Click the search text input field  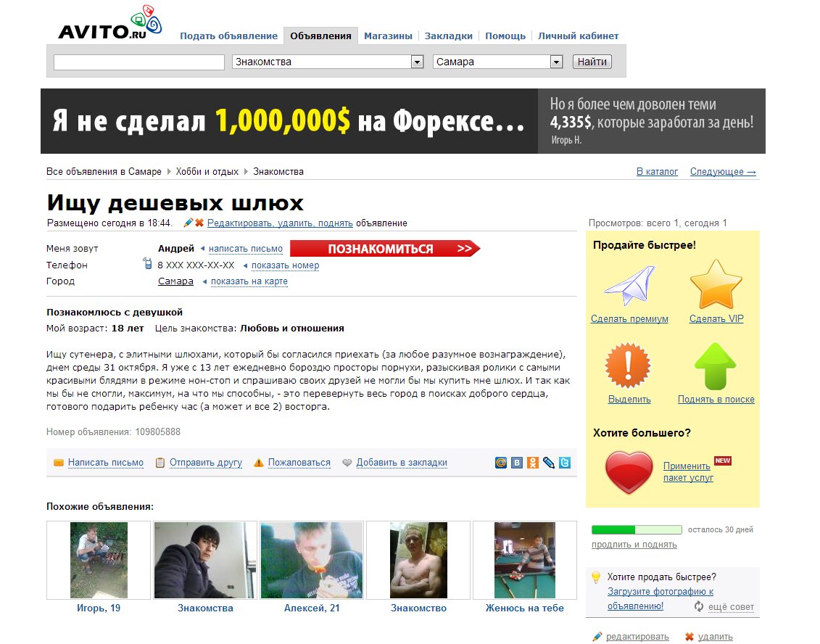[x=139, y=62]
